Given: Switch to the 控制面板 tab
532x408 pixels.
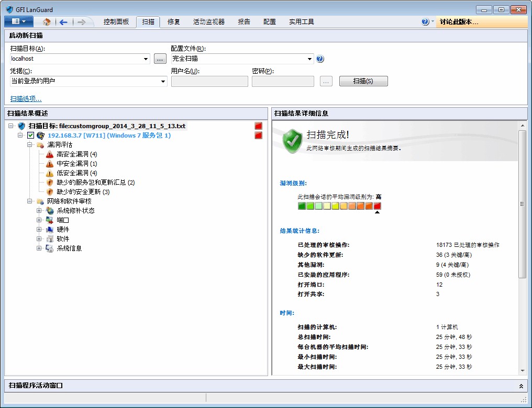Looking at the screenshot, I should coord(116,21).
